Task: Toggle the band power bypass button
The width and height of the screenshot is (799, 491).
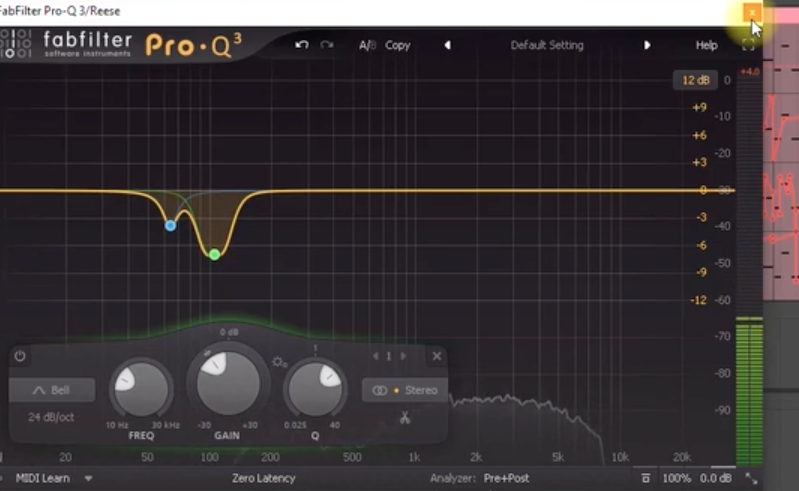Action: 20,356
